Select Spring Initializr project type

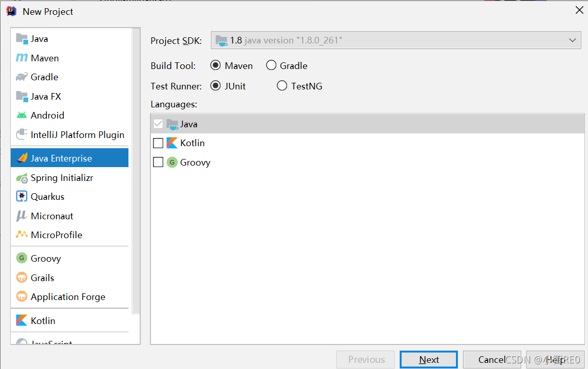70,177
